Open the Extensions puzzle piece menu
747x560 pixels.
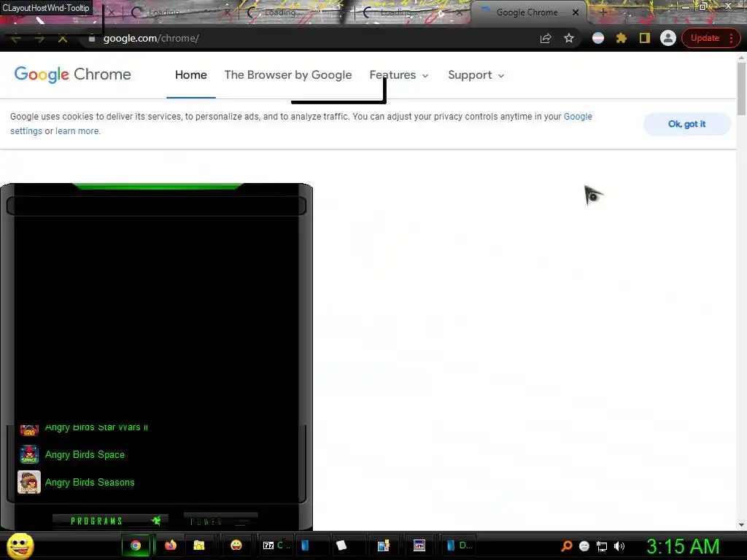tap(622, 38)
